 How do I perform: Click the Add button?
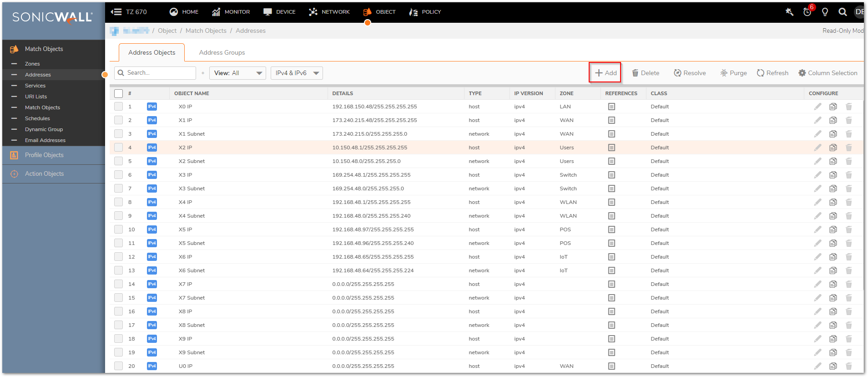[606, 73]
